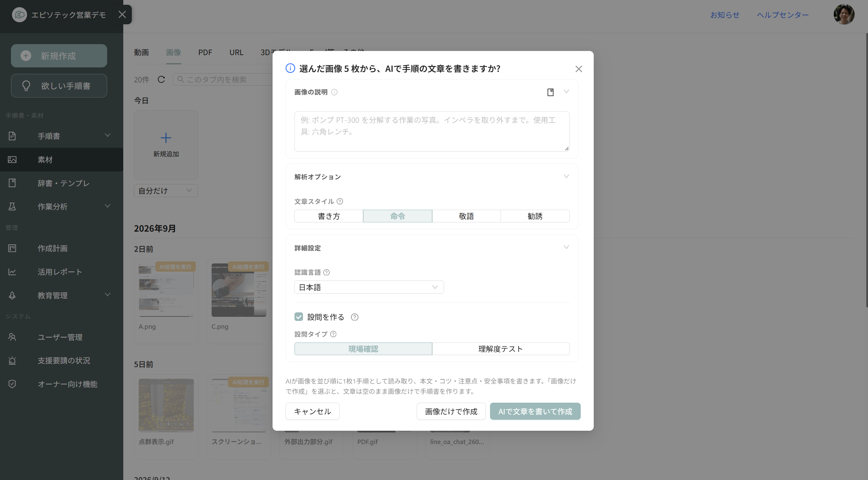Click AIで文章を書いて作成 button
Screen dimensions: 868x480
coord(535,411)
